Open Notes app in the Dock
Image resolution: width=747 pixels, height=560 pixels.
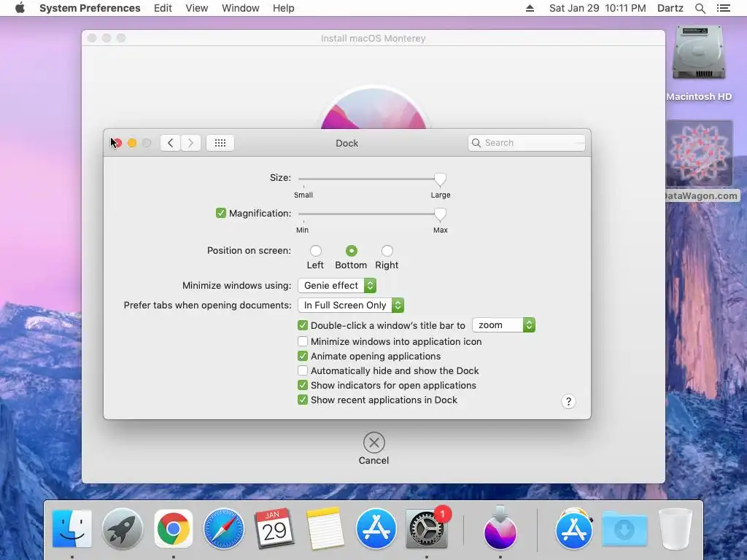point(325,528)
